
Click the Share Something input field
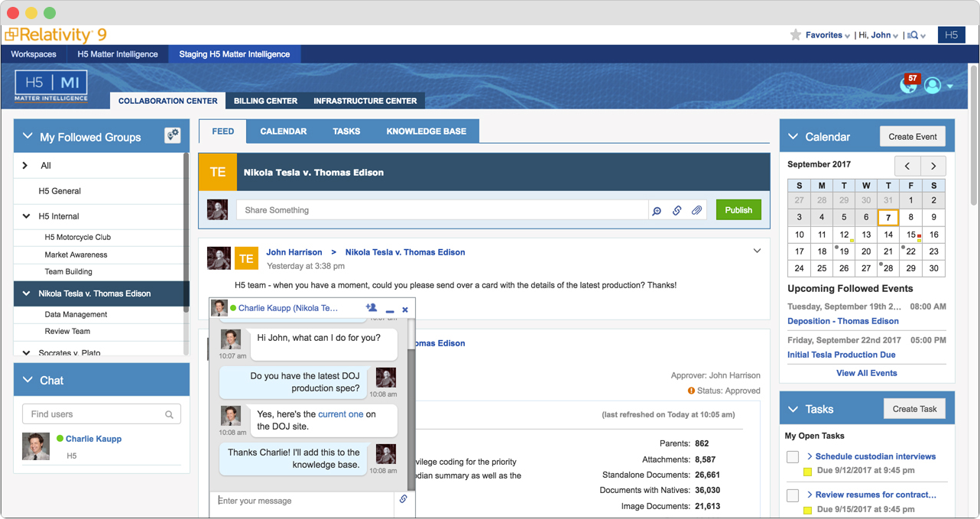pos(442,210)
